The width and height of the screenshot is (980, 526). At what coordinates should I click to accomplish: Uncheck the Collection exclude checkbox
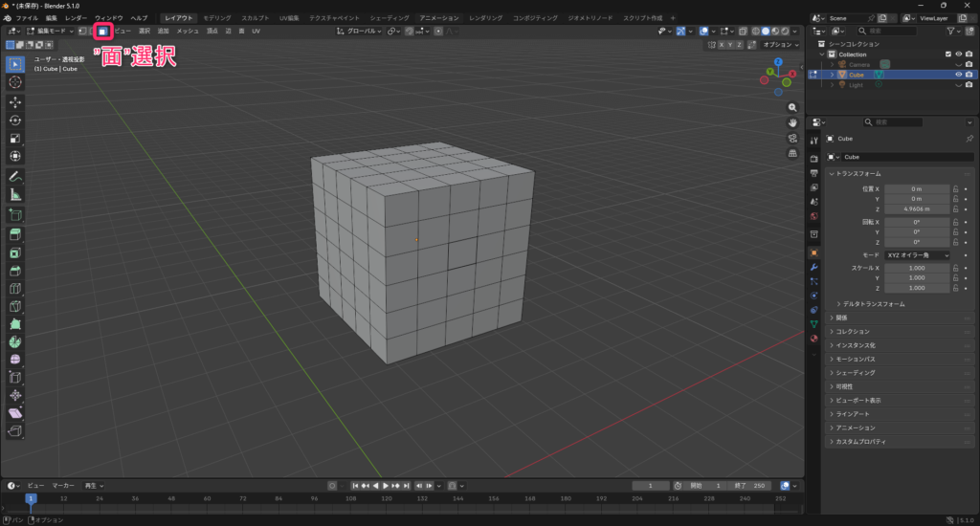pyautogui.click(x=947, y=55)
